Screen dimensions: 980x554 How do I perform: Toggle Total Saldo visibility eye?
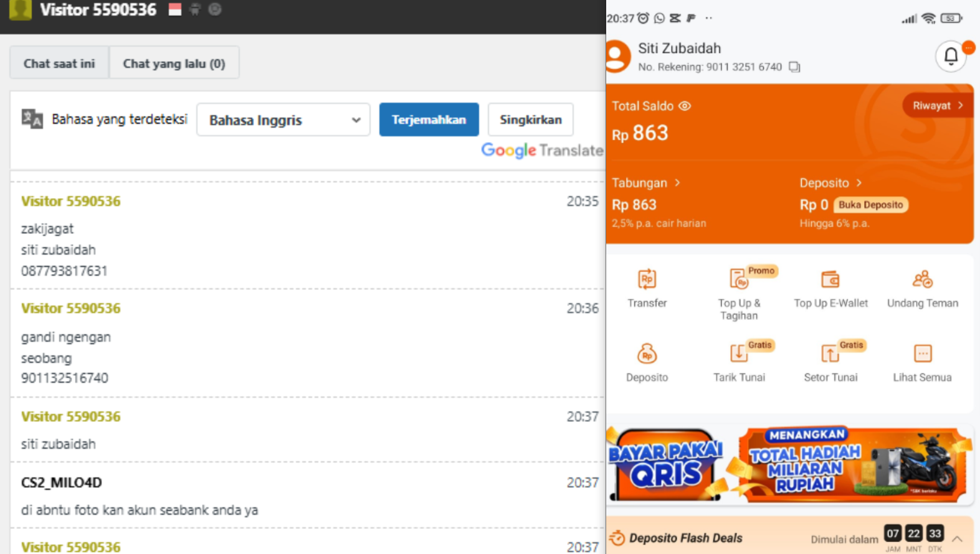click(x=685, y=106)
